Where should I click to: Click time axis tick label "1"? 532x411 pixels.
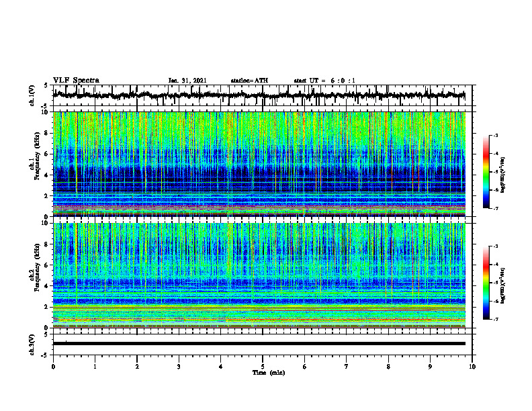(x=95, y=367)
